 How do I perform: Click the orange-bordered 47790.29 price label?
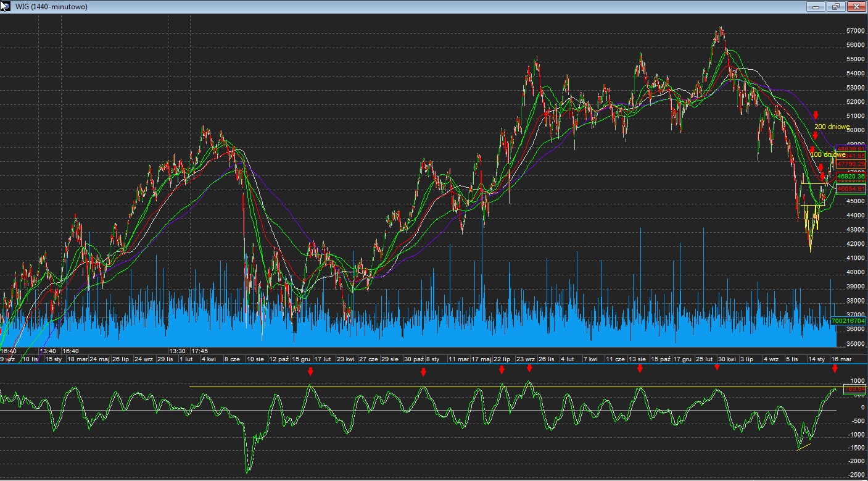tap(851, 164)
